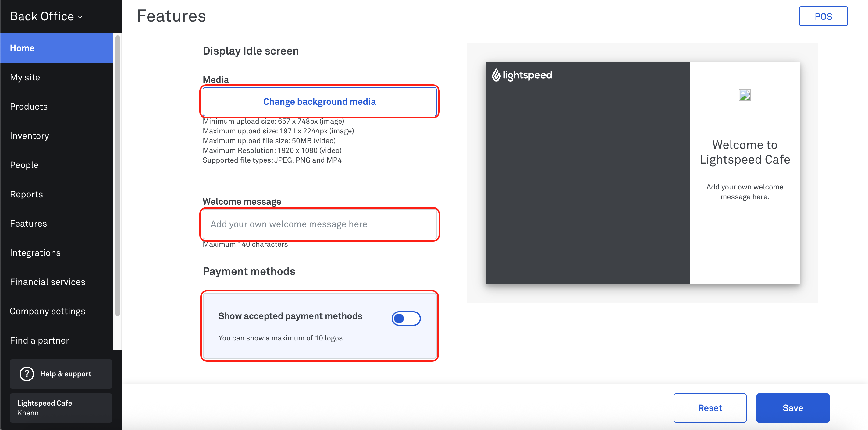Click 'You can show a maximum of 10 logos.'
The height and width of the screenshot is (430, 868).
point(281,338)
